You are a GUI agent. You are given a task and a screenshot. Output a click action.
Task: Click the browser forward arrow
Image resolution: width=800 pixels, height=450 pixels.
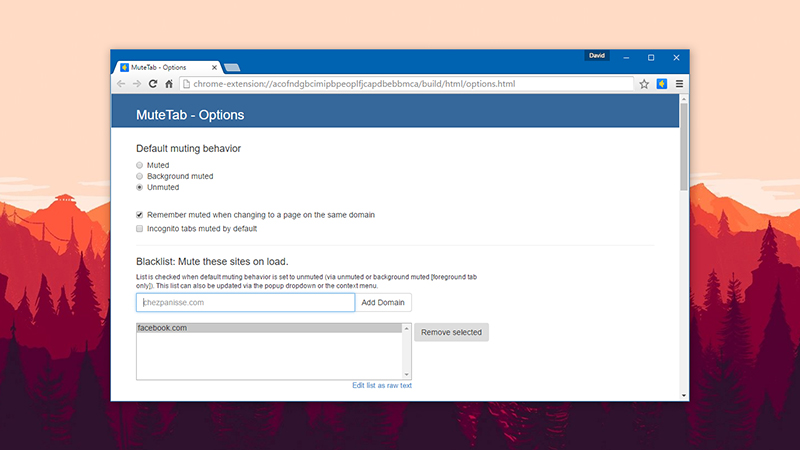click(x=137, y=84)
